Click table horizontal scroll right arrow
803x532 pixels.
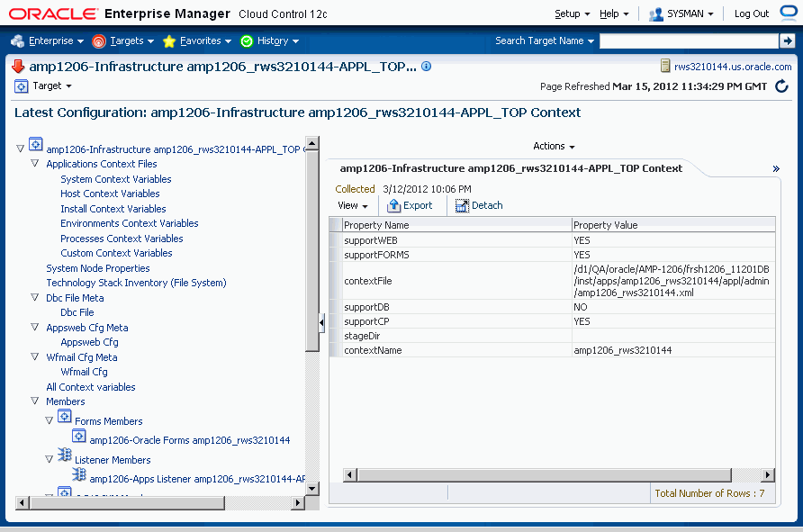767,475
